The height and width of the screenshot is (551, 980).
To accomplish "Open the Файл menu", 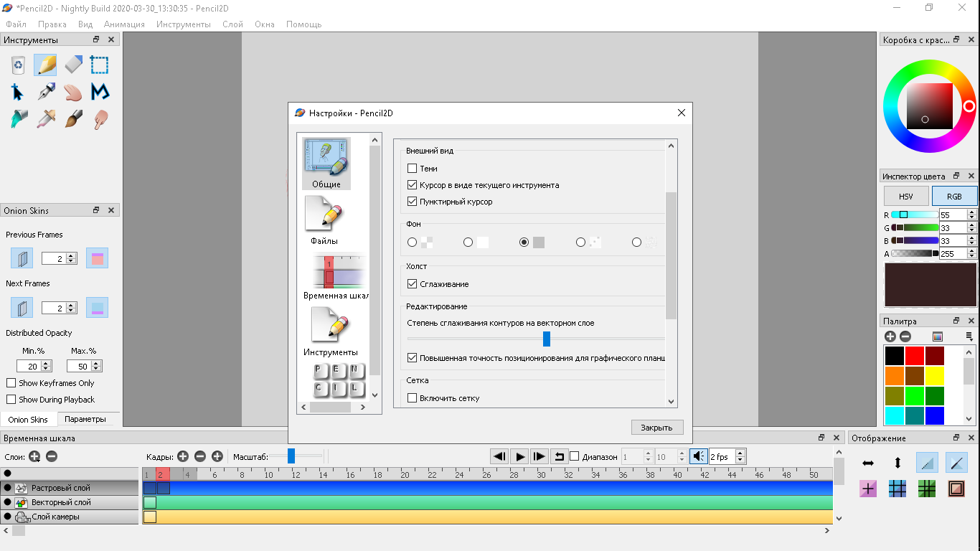I will tap(16, 24).
